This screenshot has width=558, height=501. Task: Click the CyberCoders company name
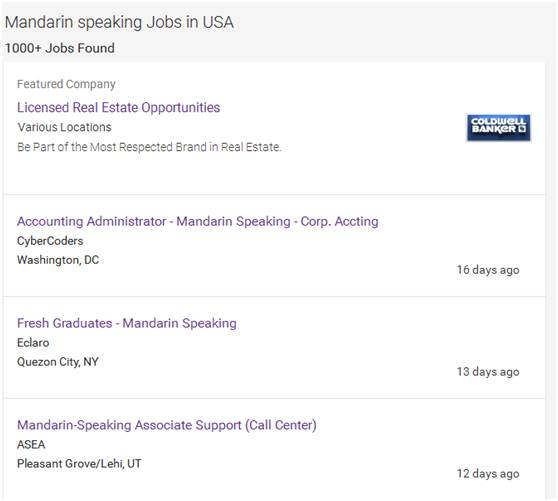(x=50, y=241)
